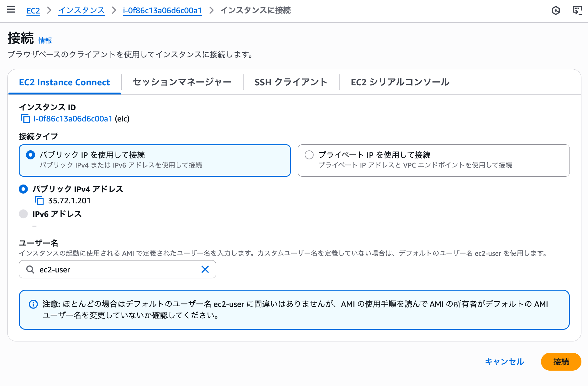588x386 pixels.
Task: Switch to SSH クライアント tab
Action: (x=291, y=82)
